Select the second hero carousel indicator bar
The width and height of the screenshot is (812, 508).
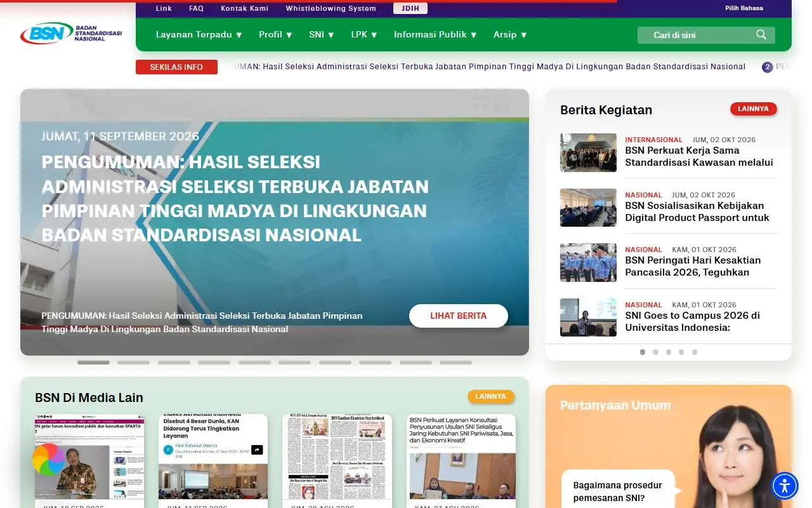coord(133,363)
